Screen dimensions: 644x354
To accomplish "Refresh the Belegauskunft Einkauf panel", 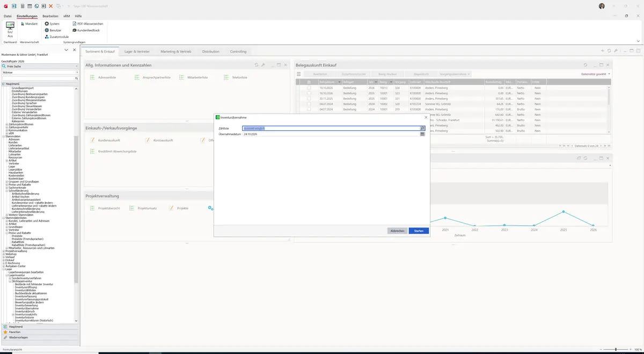I will coord(586,65).
